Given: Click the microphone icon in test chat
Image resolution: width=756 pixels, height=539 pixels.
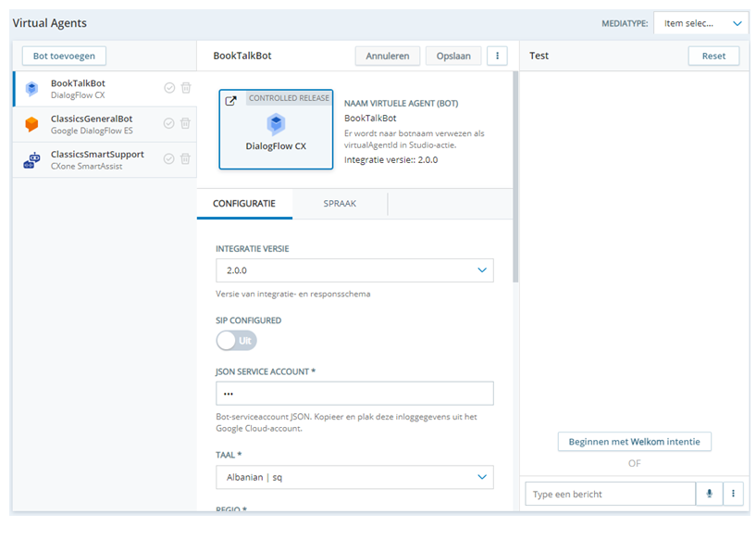Looking at the screenshot, I should [x=709, y=494].
